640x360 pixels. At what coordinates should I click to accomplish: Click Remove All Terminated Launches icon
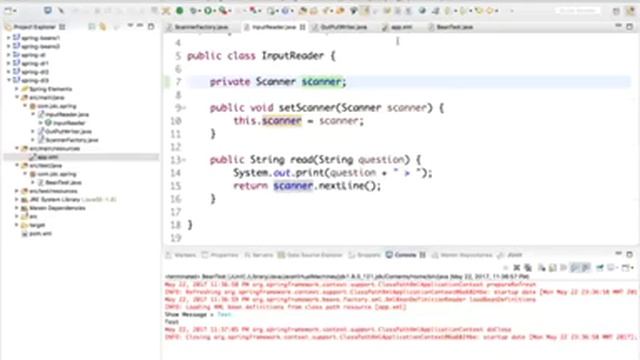(528, 268)
